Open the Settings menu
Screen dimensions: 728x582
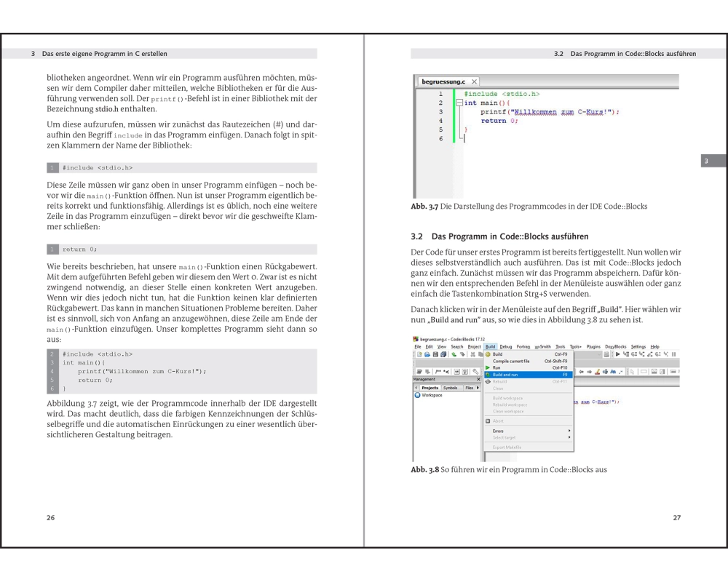(638, 346)
